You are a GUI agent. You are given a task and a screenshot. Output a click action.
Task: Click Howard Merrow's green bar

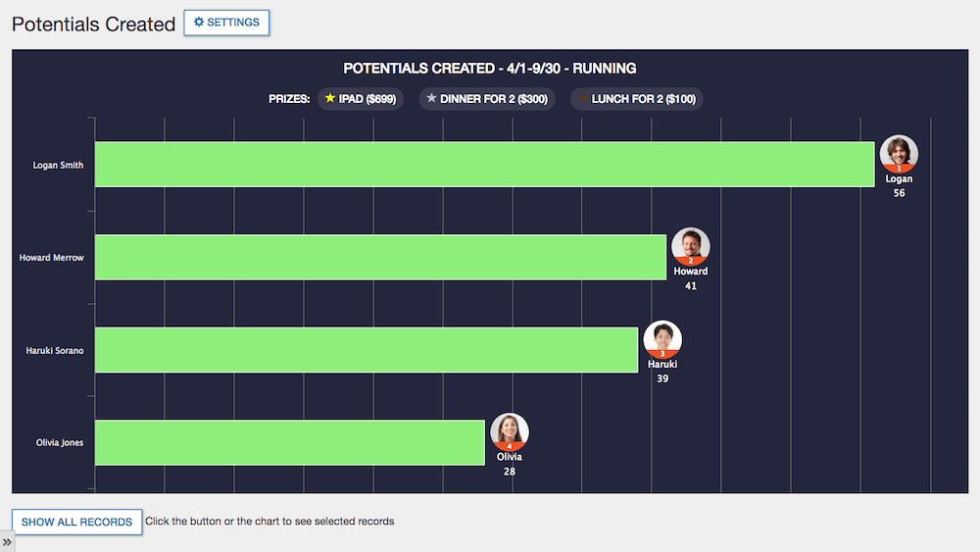pyautogui.click(x=380, y=257)
